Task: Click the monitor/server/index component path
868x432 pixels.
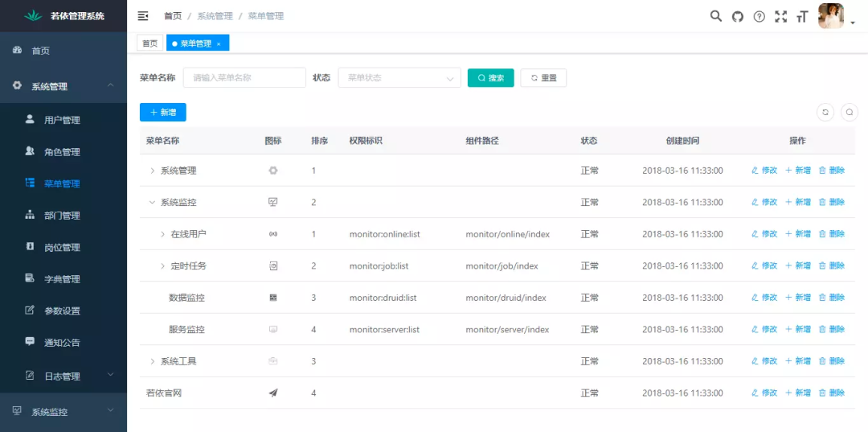Action: coord(507,330)
